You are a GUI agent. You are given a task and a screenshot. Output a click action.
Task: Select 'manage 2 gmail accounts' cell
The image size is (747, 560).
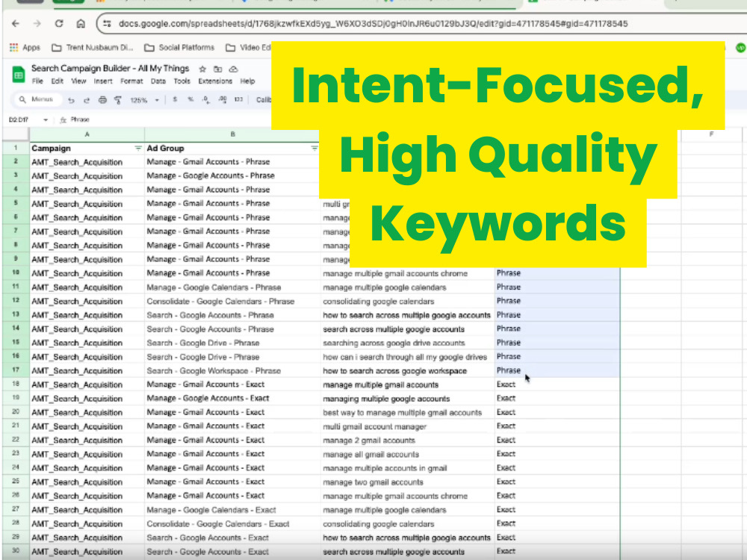coord(407,441)
